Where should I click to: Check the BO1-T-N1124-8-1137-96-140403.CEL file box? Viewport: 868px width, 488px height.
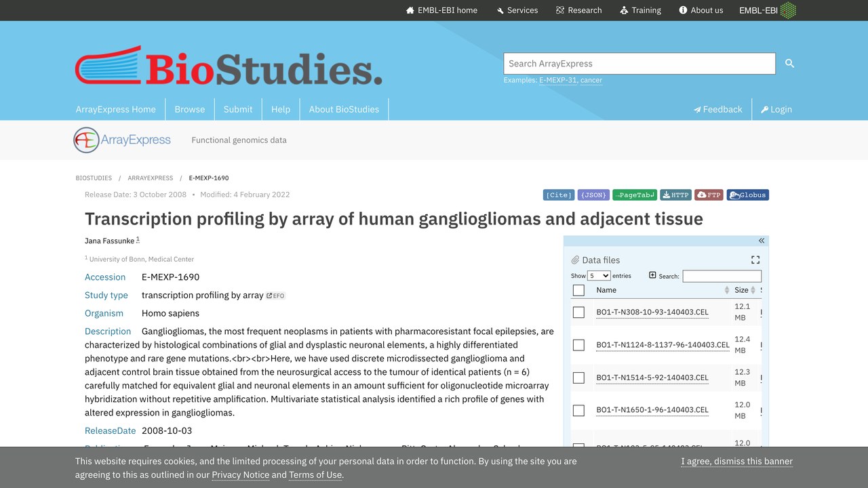(x=578, y=345)
